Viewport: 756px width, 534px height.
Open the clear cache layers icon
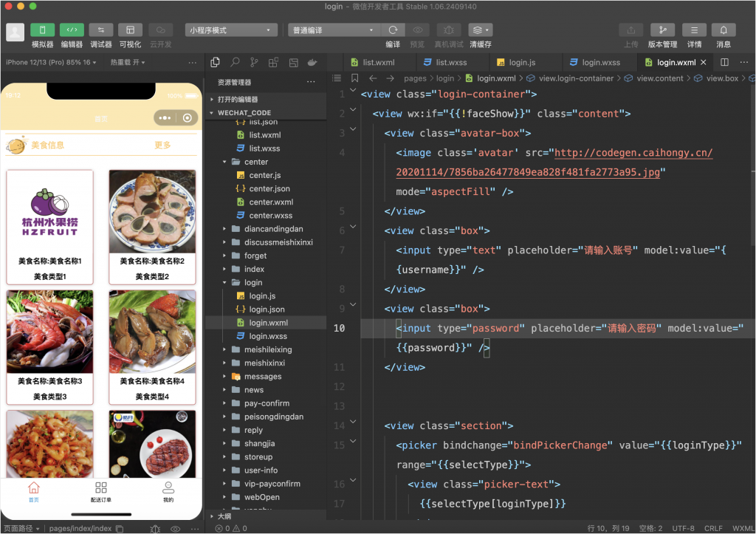(480, 30)
